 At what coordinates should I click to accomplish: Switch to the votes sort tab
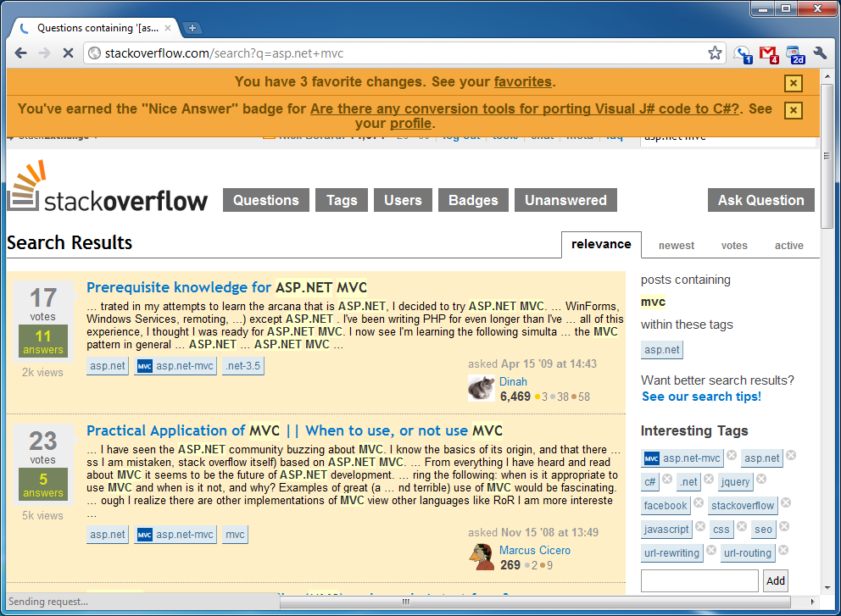tap(734, 246)
